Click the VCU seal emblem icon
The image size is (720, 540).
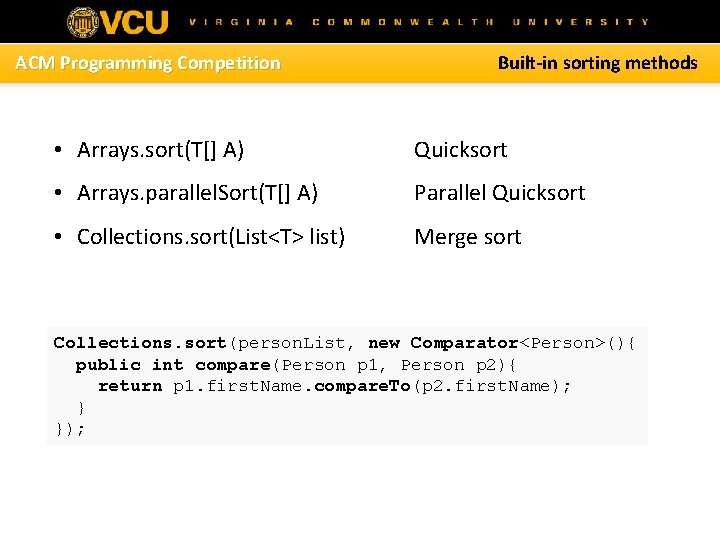(83, 22)
